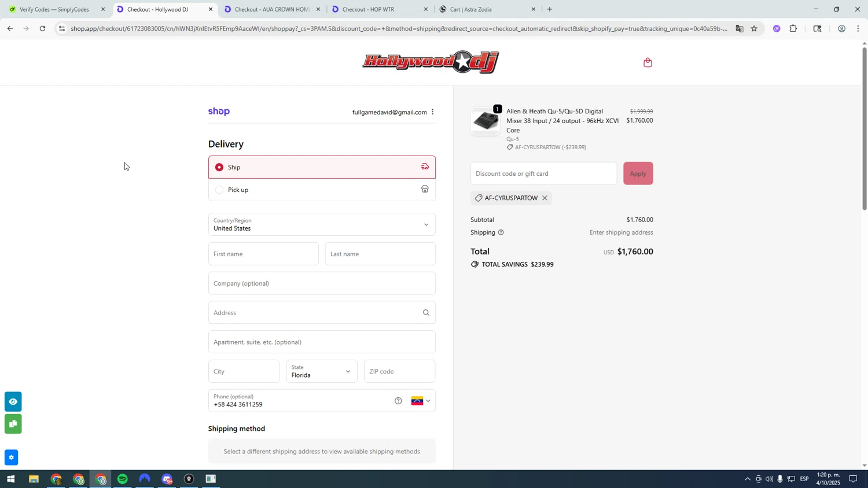Image resolution: width=868 pixels, height=488 pixels.
Task: Click the Hollywood DJ logo
Action: [431, 62]
